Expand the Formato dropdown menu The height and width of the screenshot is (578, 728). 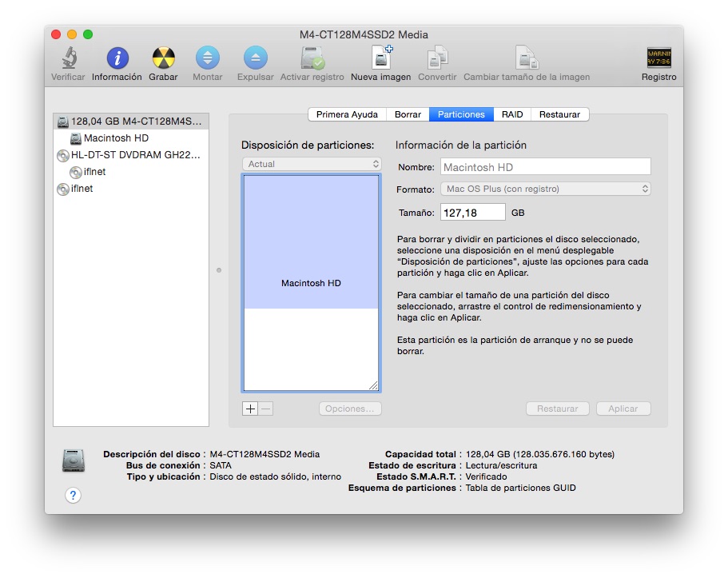(x=545, y=189)
